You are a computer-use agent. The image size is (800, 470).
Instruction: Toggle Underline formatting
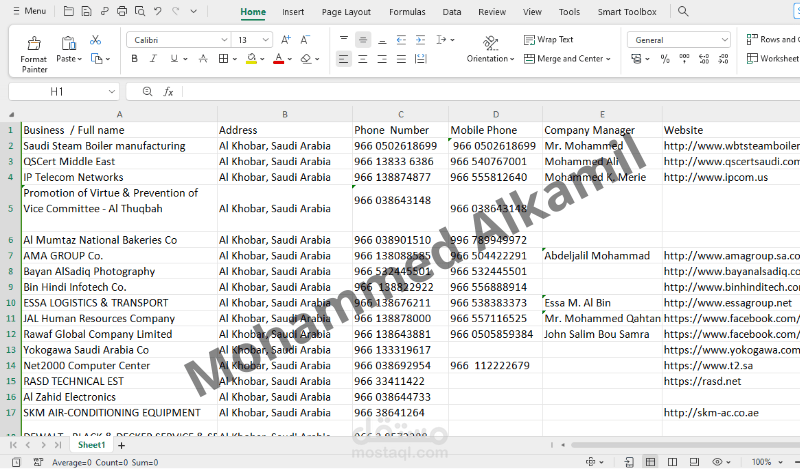point(174,59)
